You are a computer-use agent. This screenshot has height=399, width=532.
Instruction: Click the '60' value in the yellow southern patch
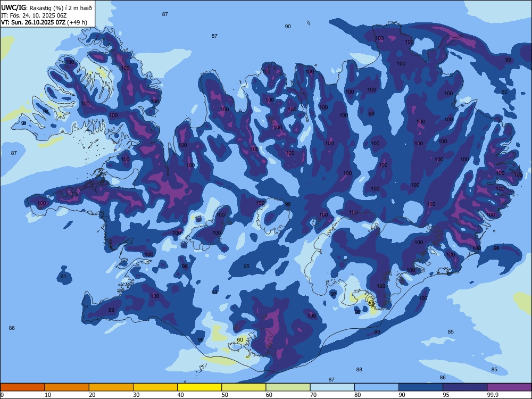[x=240, y=339]
